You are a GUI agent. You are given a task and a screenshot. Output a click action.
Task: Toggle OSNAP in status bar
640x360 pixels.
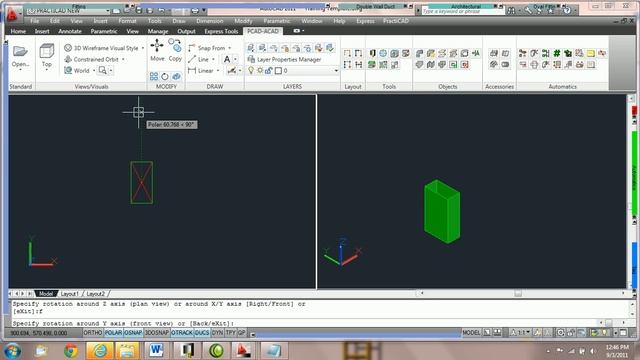pos(133,333)
